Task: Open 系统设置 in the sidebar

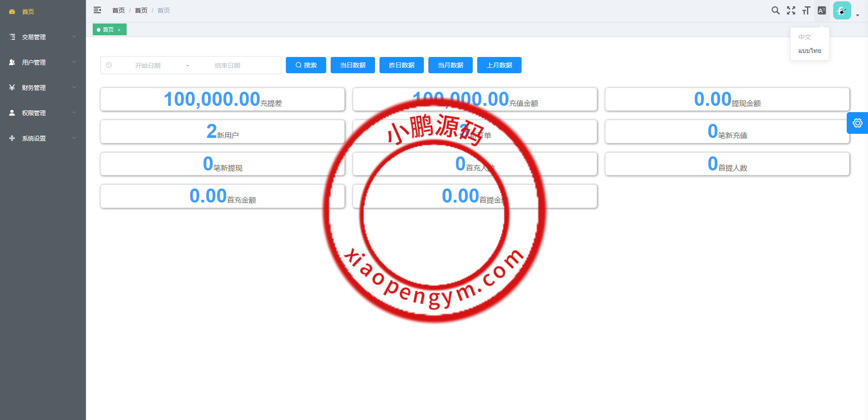Action: pos(43,138)
